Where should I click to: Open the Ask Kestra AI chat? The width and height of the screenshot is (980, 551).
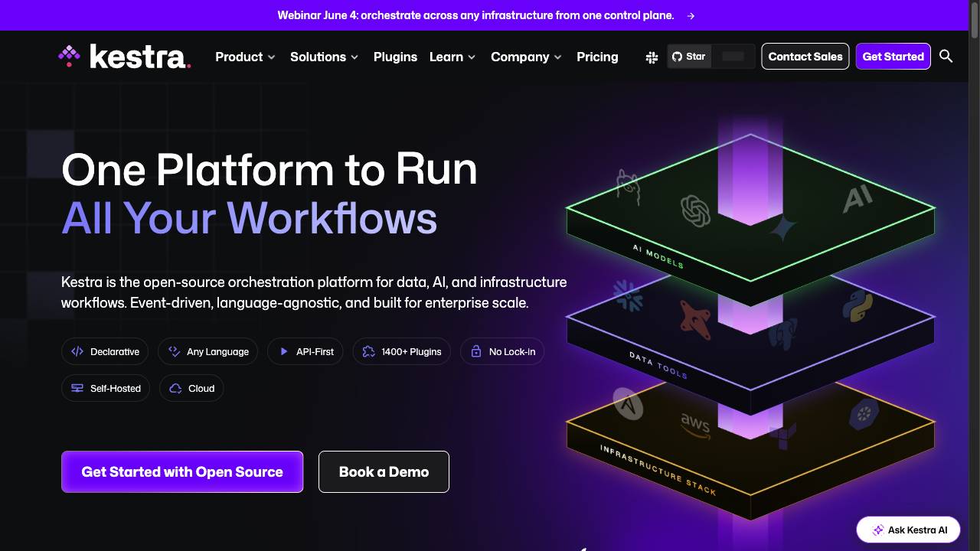909,530
